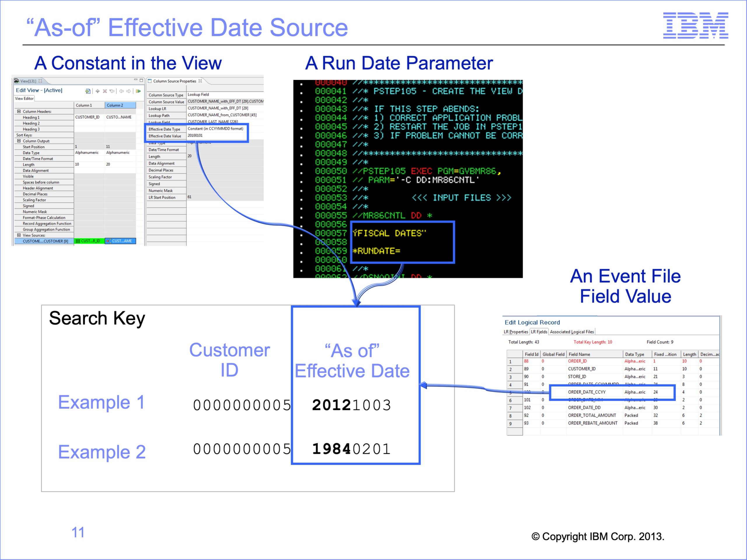Click the *RUNDATE= line in JCL
This screenshot has width=747, height=560.
(x=376, y=251)
